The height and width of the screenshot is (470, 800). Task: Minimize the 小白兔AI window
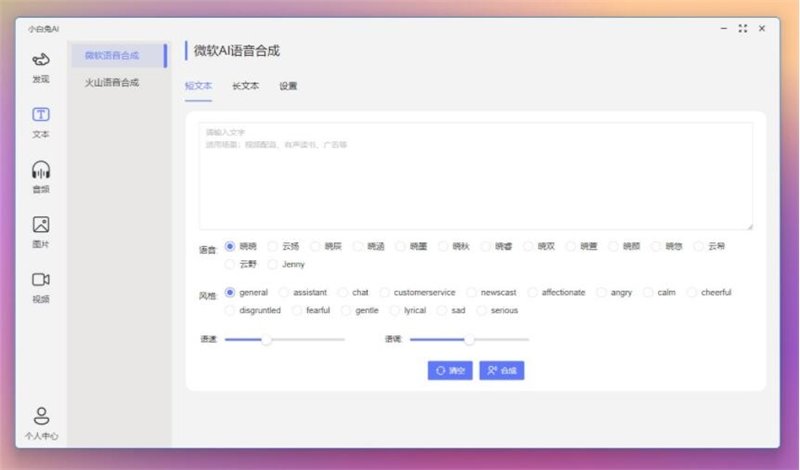click(x=723, y=29)
